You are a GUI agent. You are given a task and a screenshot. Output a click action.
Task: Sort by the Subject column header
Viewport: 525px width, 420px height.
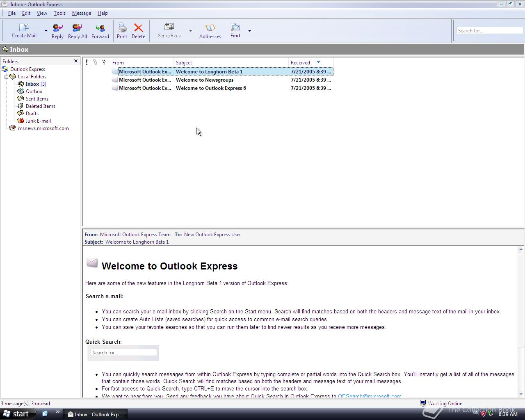[x=231, y=62]
